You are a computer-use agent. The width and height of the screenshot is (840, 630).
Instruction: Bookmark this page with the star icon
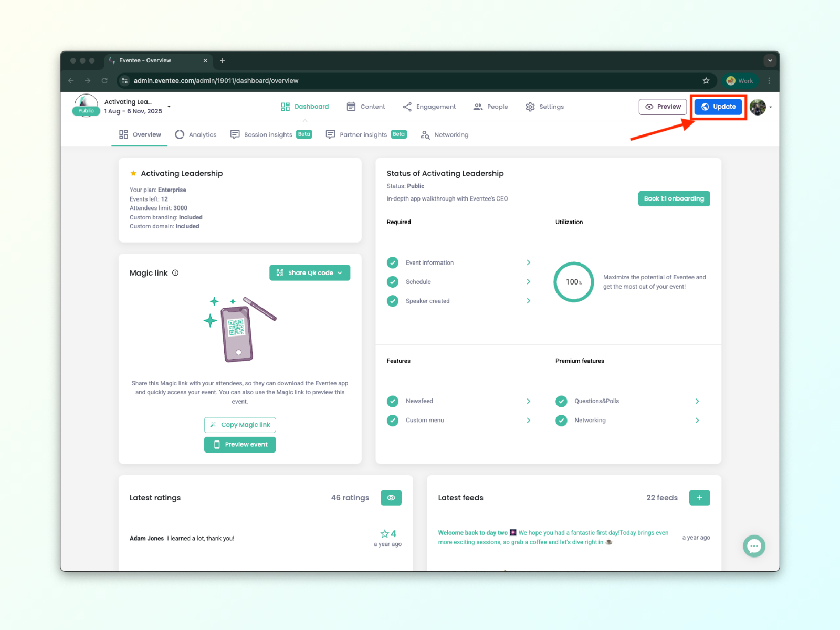(x=706, y=81)
